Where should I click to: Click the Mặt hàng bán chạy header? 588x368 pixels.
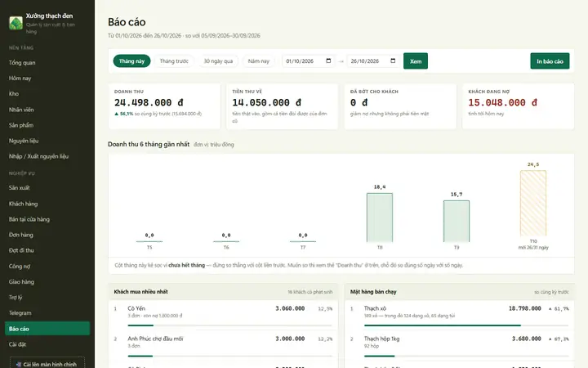[x=373, y=291]
